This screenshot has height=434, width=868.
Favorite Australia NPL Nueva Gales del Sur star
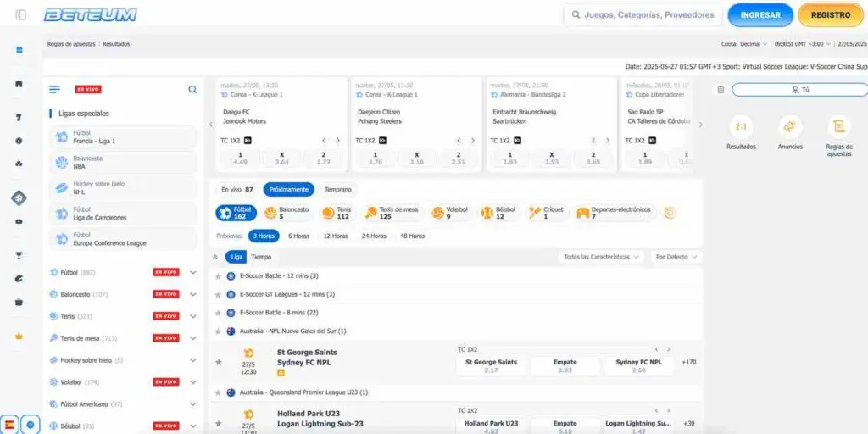click(218, 331)
